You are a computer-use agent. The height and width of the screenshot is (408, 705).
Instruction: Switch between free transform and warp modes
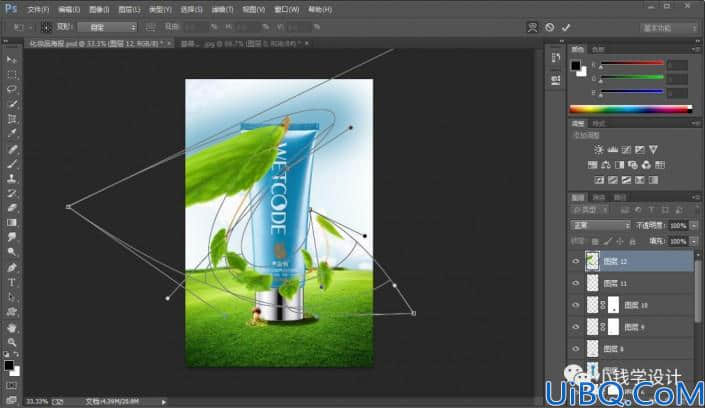click(x=532, y=27)
